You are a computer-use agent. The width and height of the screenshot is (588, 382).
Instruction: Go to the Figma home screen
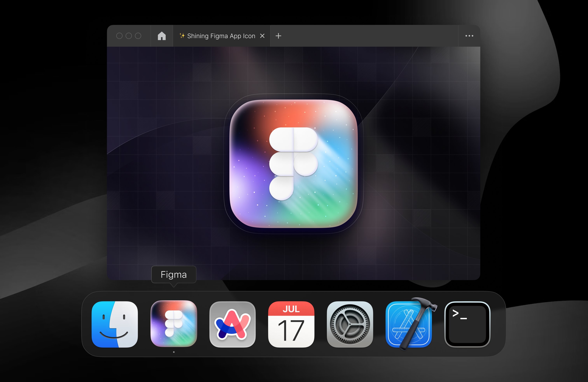[162, 36]
